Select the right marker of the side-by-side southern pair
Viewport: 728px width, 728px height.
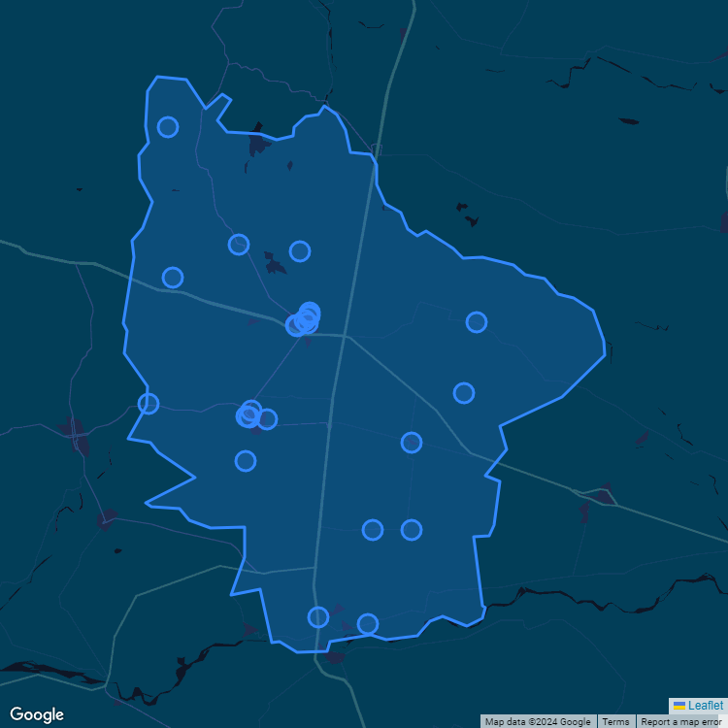tap(412, 530)
